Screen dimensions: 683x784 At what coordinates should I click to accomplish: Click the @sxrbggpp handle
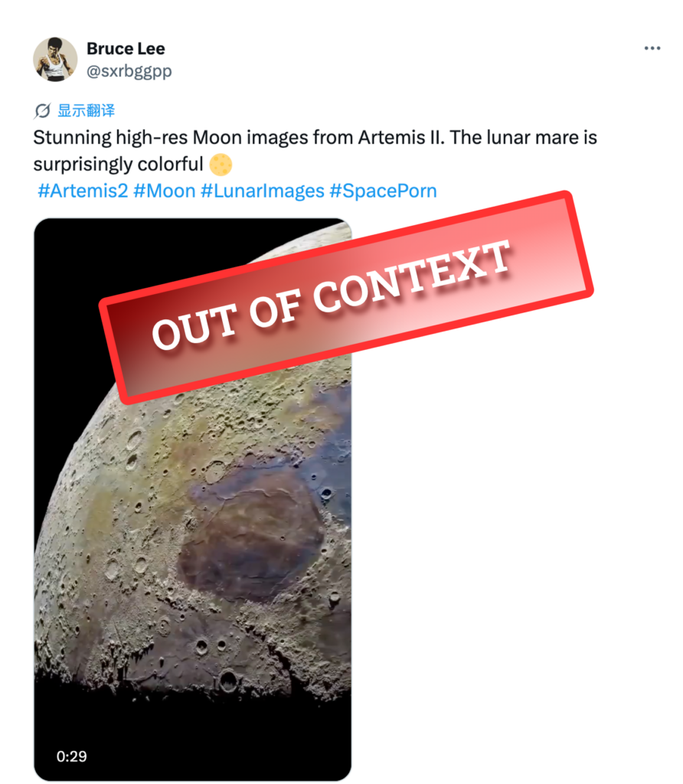(129, 71)
